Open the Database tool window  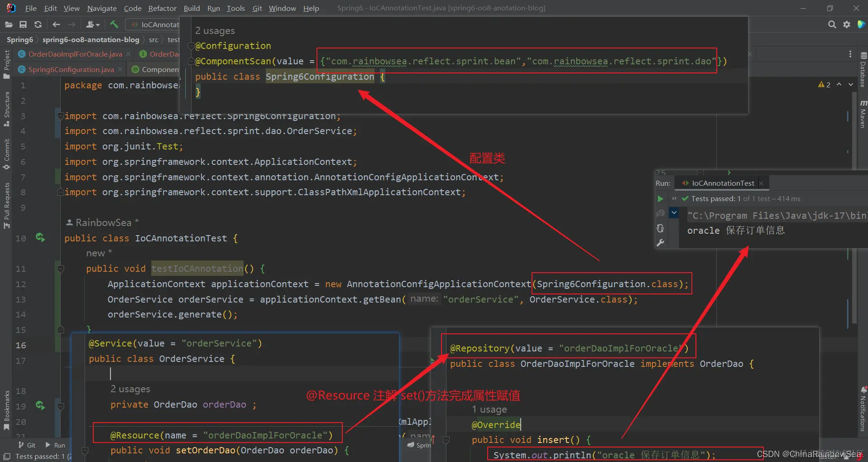coord(863,69)
